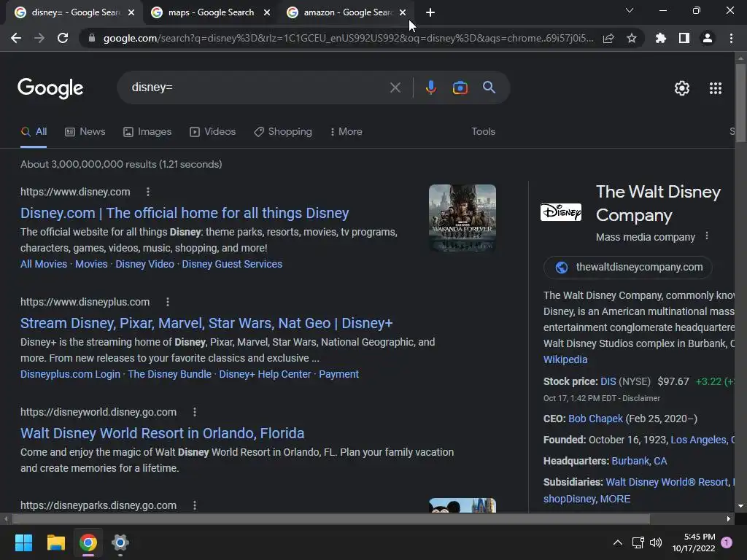Switch to the maps Google Search tab

click(x=211, y=12)
